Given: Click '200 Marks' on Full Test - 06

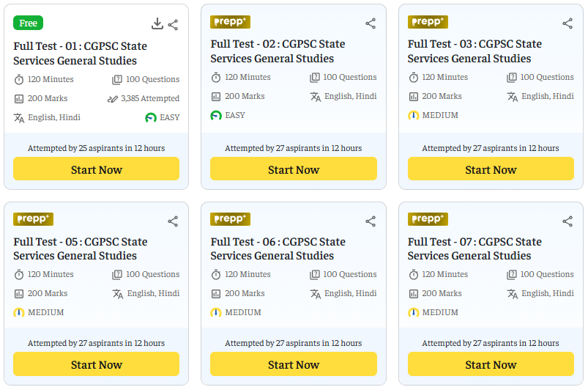Looking at the screenshot, I should click(245, 293).
